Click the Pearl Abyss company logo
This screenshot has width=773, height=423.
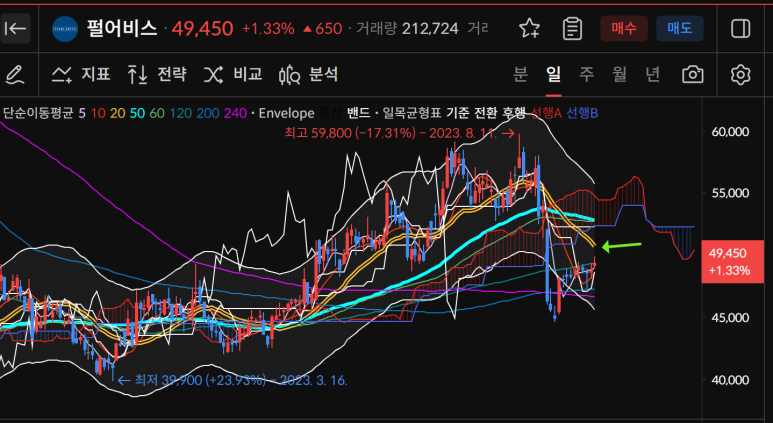[65, 29]
